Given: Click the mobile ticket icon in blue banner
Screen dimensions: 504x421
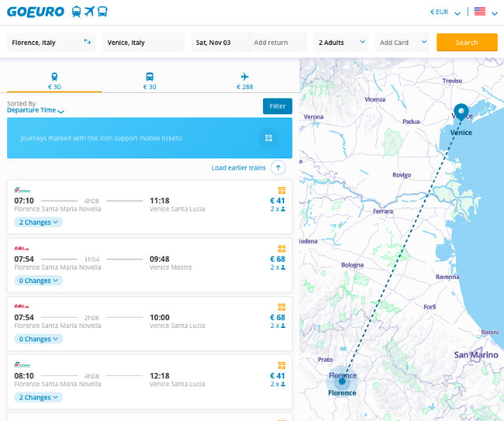Looking at the screenshot, I should [x=269, y=138].
